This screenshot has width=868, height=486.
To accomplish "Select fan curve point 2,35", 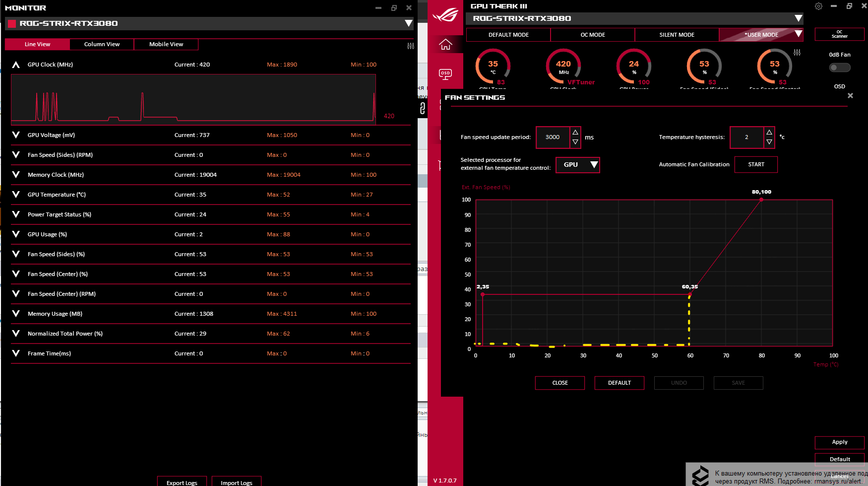I will (483, 294).
